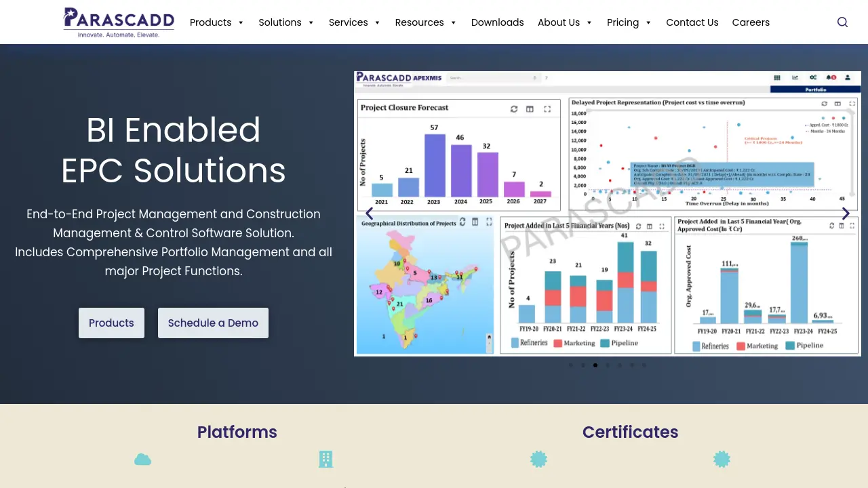This screenshot has height=488, width=868.
Task: Click Marketing legend swatch in Projects (Nos) chart
Action: (557, 343)
